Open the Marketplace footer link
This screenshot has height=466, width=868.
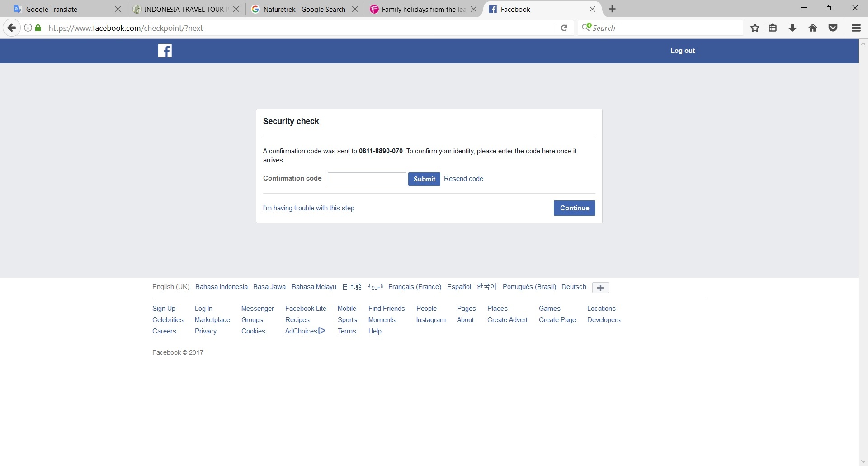[212, 320]
